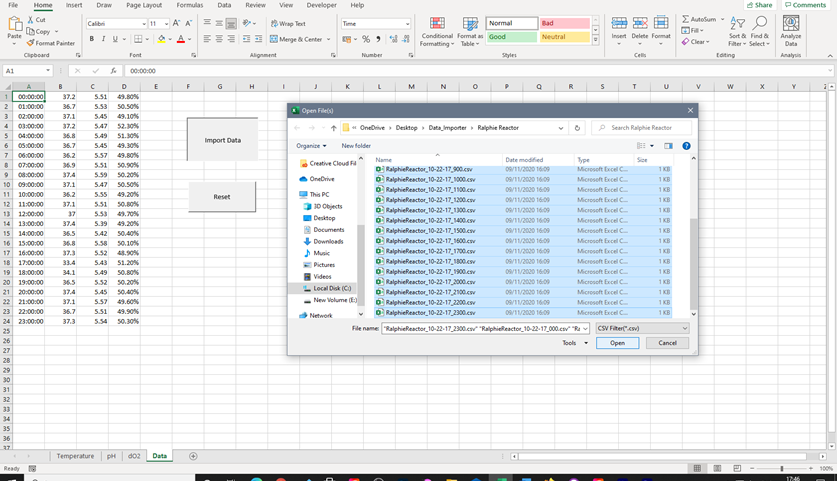This screenshot has width=837, height=481.
Task: Toggle Bold formatting in ribbon
Action: coord(91,39)
